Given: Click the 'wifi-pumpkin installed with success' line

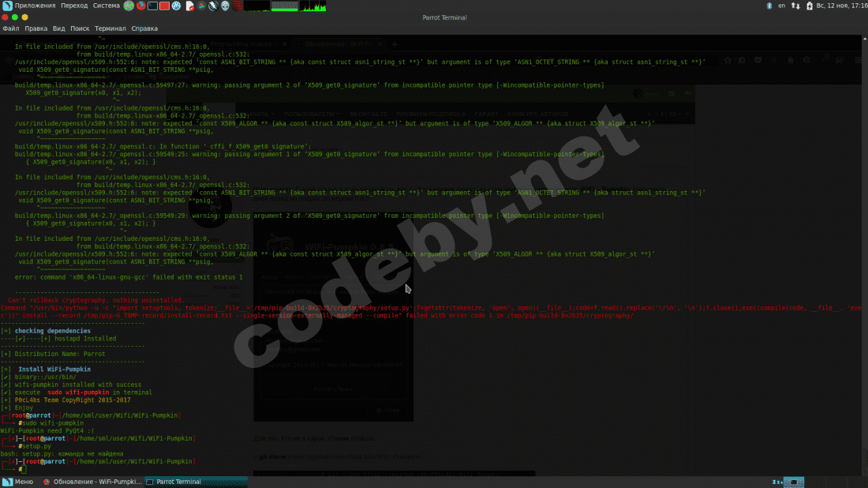Looking at the screenshot, I should [71, 385].
